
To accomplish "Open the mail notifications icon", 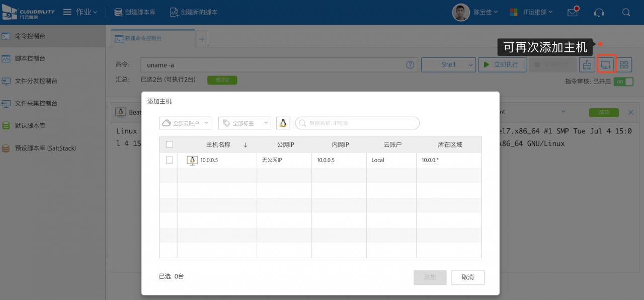I will coord(573,12).
